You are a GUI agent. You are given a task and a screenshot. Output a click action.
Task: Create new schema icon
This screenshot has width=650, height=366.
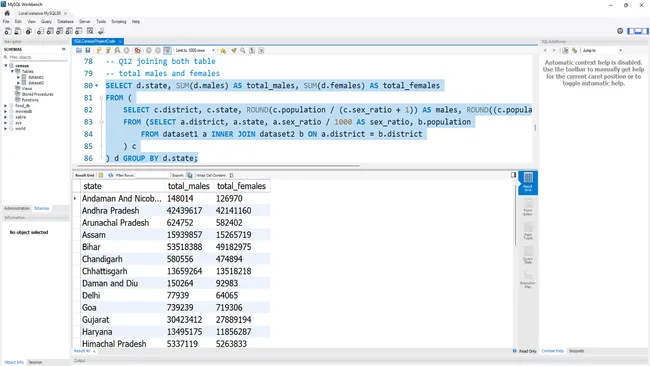[40, 31]
